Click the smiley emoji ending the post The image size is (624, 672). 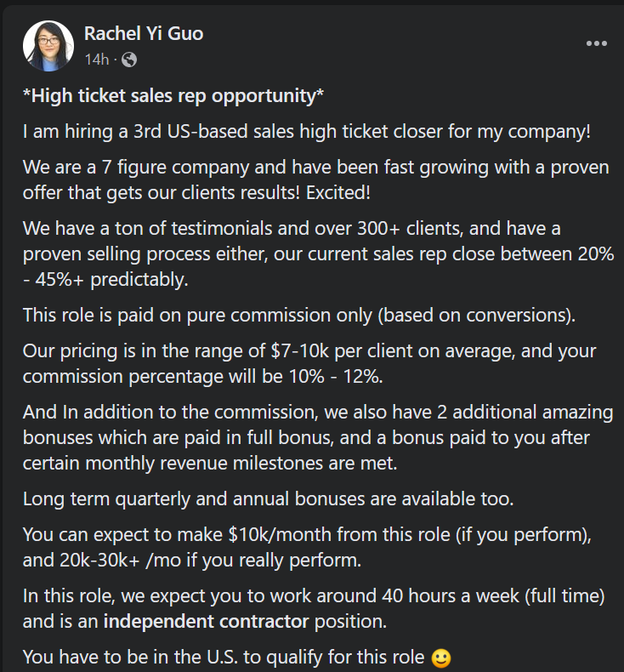pos(440,658)
